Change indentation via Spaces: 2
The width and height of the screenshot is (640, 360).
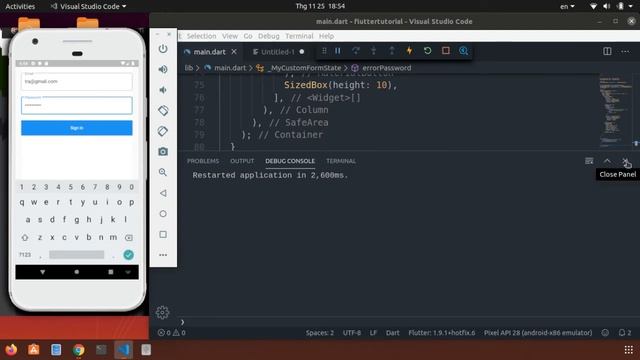[320, 333]
